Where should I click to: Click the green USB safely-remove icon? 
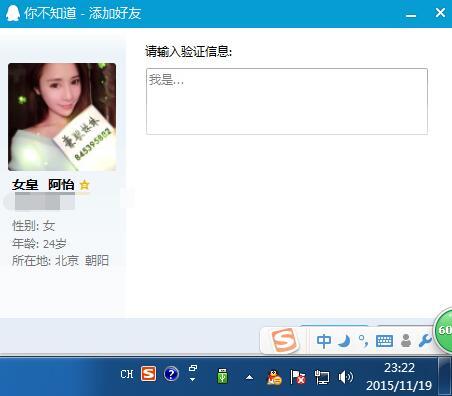[223, 376]
